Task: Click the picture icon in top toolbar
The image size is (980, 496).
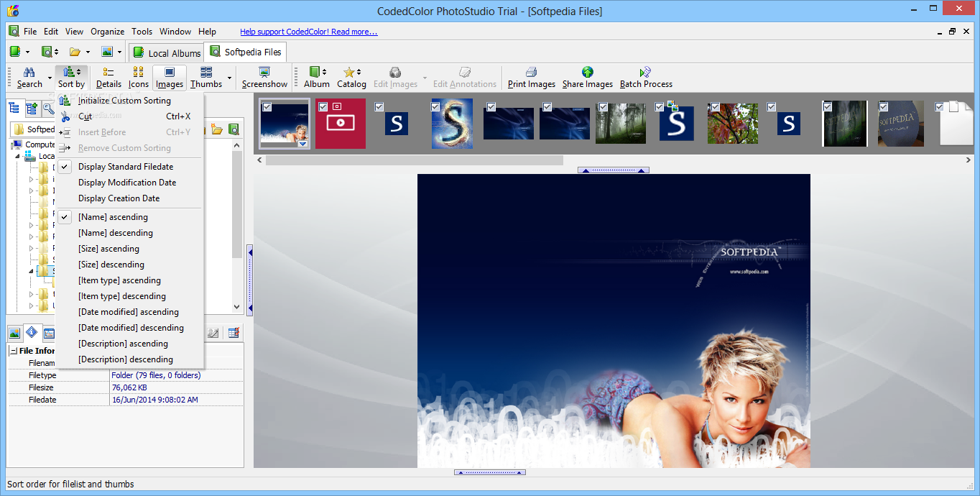Action: pyautogui.click(x=107, y=52)
